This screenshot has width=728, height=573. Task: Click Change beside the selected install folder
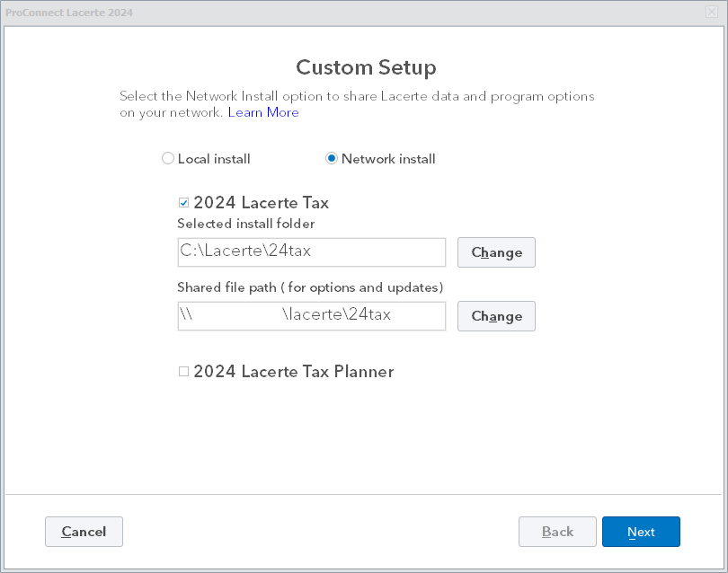click(496, 252)
